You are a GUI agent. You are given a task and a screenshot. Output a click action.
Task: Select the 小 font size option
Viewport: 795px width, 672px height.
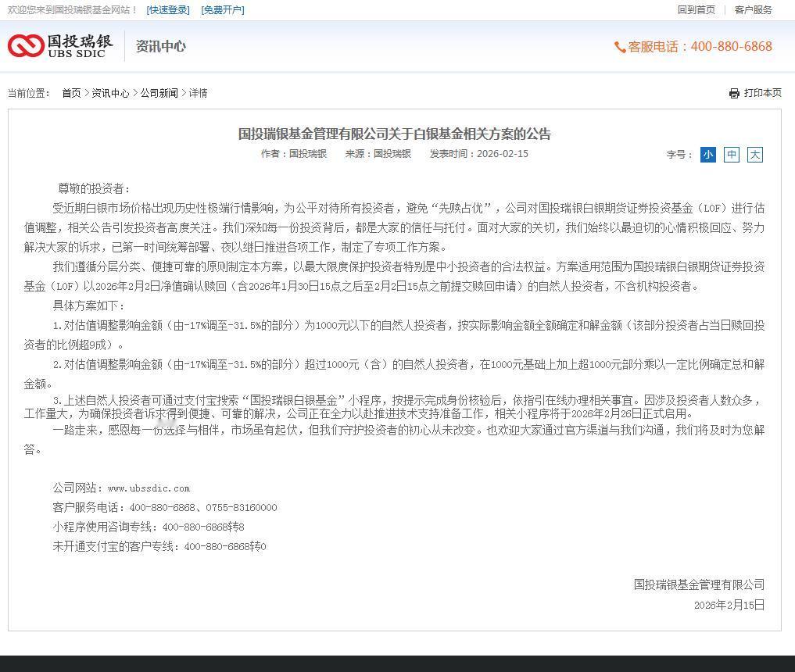(x=707, y=155)
